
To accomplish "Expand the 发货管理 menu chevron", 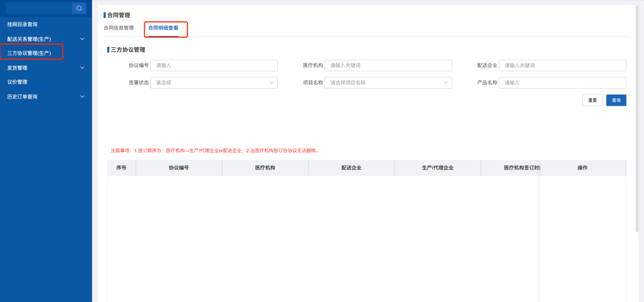I will 82,68.
